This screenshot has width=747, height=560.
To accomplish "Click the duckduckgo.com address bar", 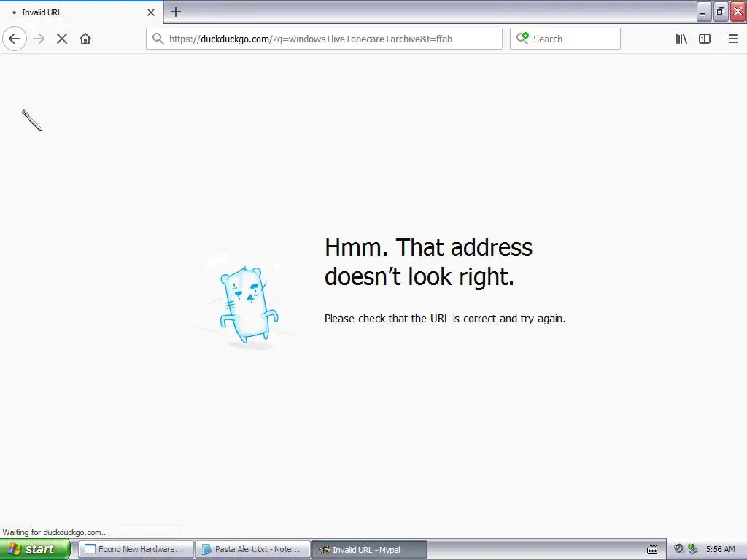I will point(324,39).
